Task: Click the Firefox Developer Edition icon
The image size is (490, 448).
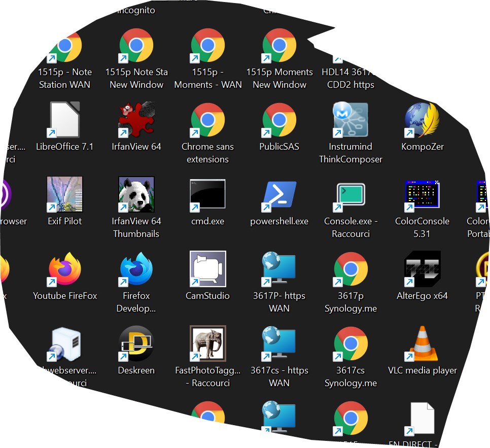Action: point(136,269)
